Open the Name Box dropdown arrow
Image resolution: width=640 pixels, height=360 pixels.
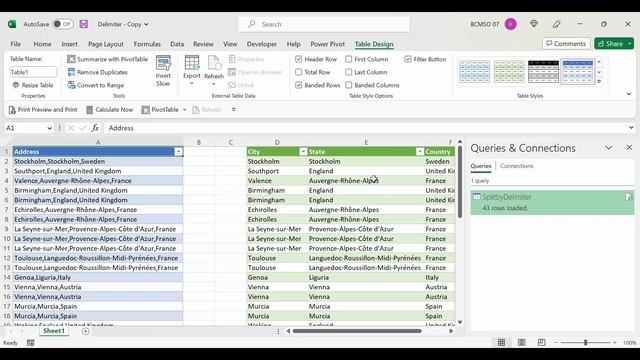coord(49,128)
